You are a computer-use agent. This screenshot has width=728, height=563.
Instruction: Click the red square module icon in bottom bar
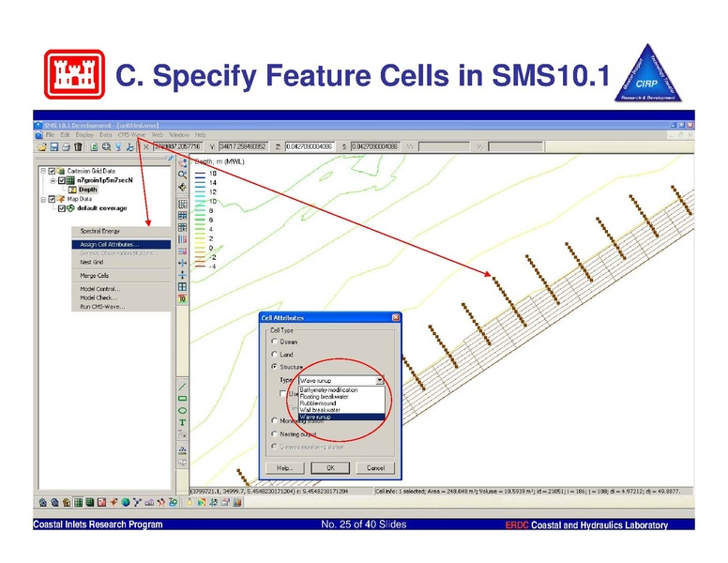pyautogui.click(x=101, y=502)
